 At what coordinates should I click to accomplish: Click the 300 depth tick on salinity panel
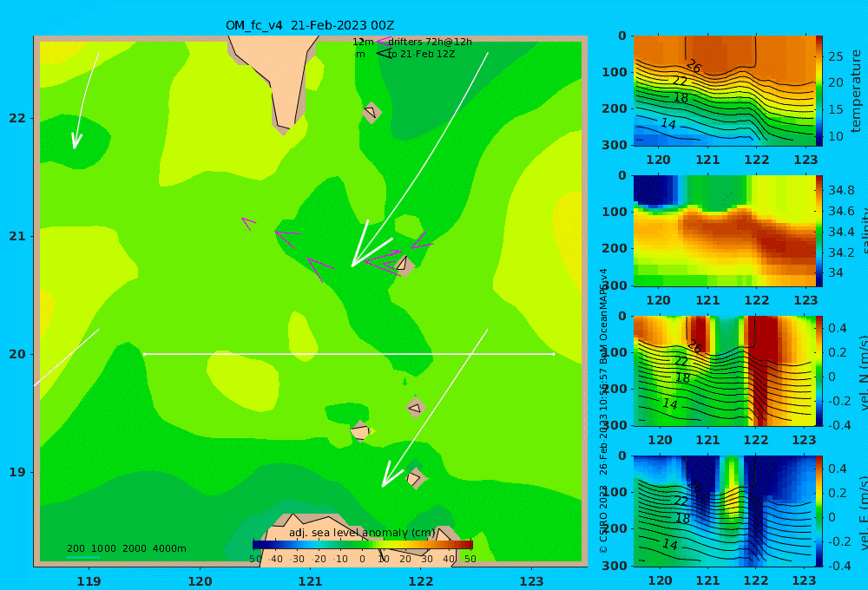(x=615, y=285)
